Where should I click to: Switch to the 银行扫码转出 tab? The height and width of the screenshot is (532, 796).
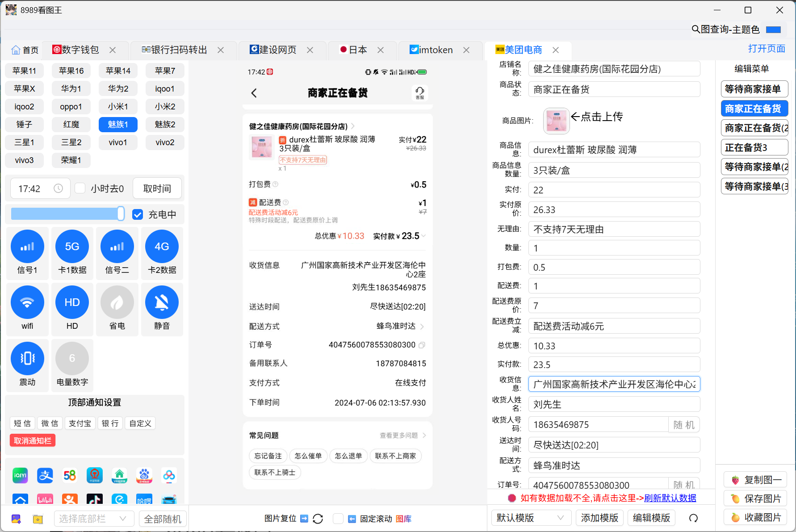tap(175, 50)
